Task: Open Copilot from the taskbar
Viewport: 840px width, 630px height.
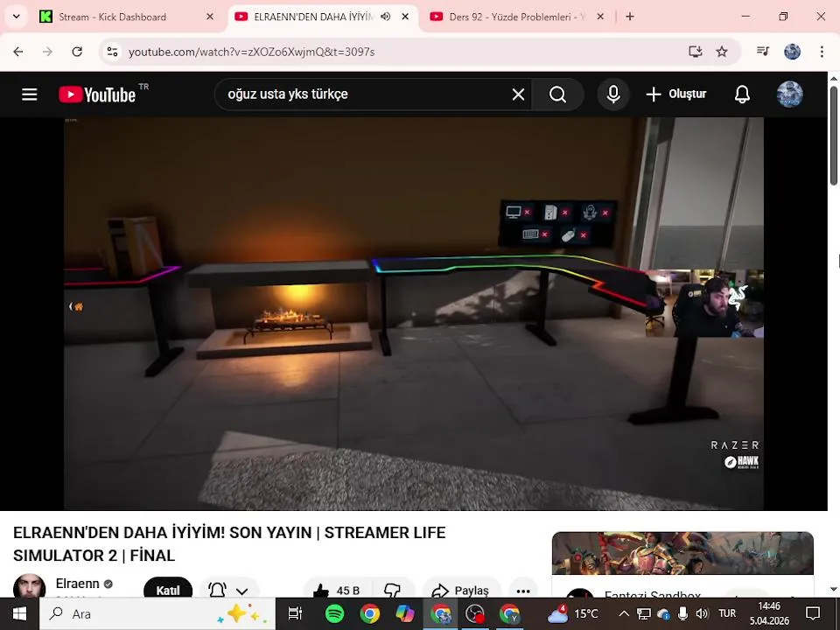Action: click(x=405, y=614)
